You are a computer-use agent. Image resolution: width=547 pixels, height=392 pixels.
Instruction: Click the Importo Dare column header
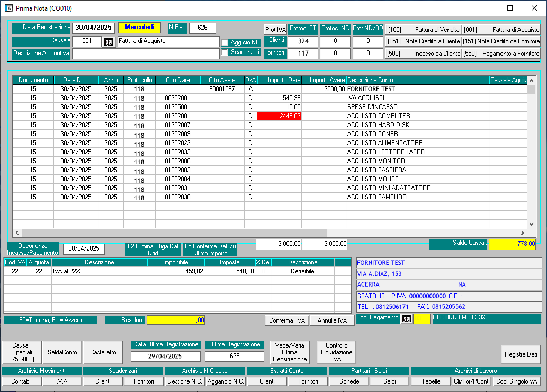[x=280, y=81]
